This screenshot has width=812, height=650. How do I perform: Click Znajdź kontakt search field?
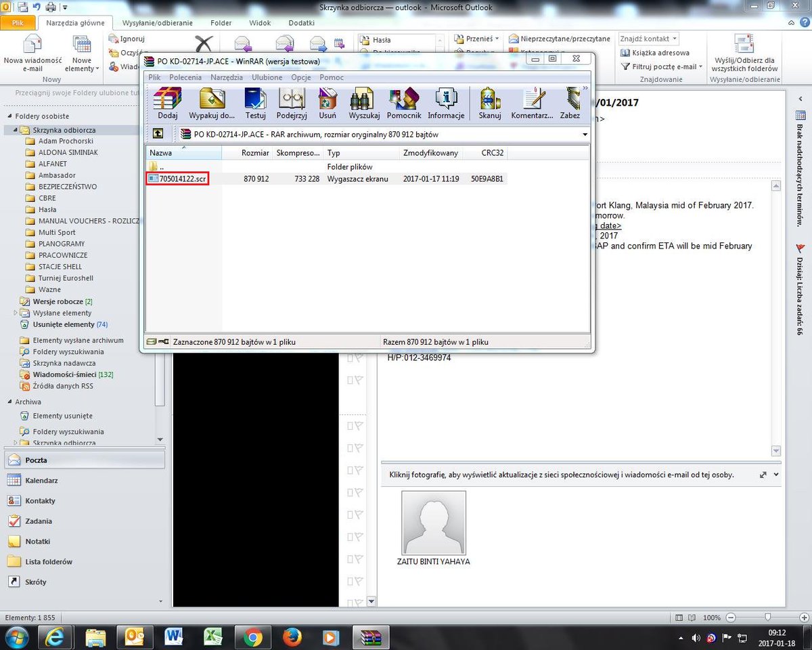(650, 39)
